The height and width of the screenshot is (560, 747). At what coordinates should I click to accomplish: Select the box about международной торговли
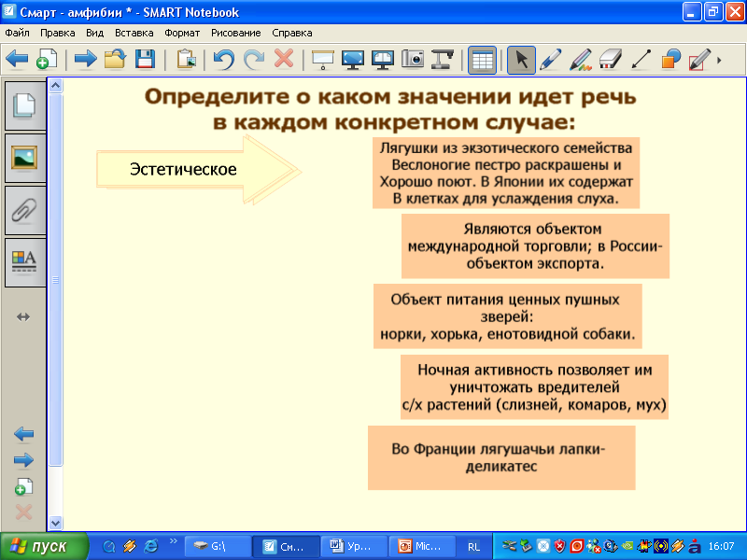(535, 245)
